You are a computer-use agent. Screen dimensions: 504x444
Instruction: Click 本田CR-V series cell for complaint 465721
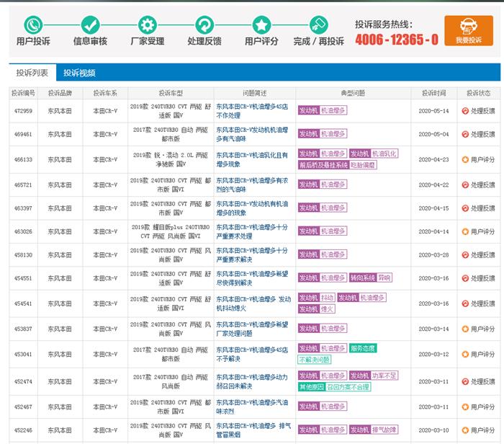[x=105, y=185]
